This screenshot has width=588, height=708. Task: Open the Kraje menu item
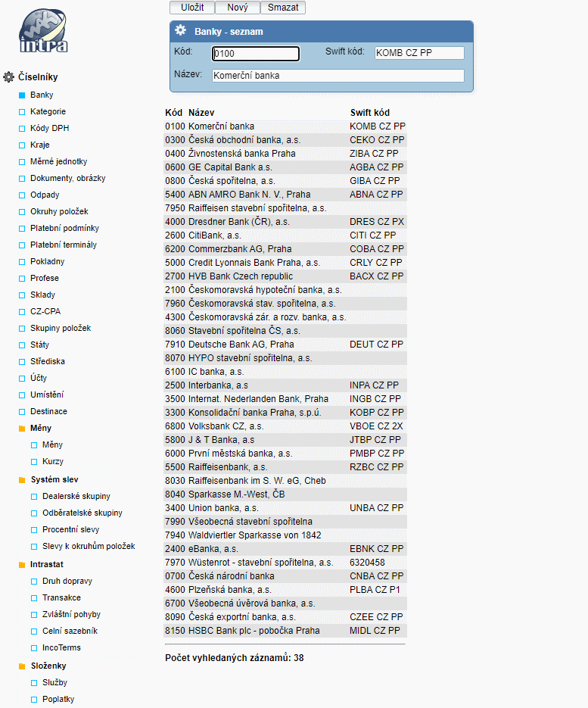39,145
